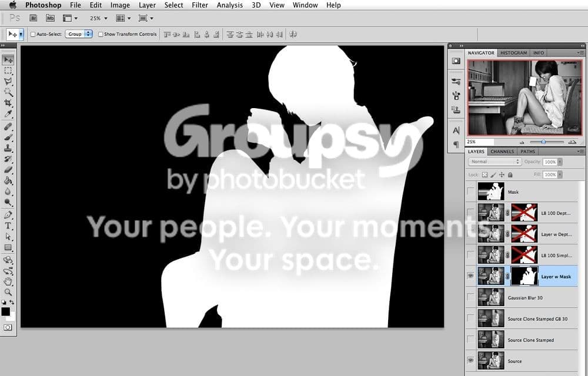This screenshot has width=588, height=376.
Task: Select the History Brush tool
Action: tap(8, 159)
